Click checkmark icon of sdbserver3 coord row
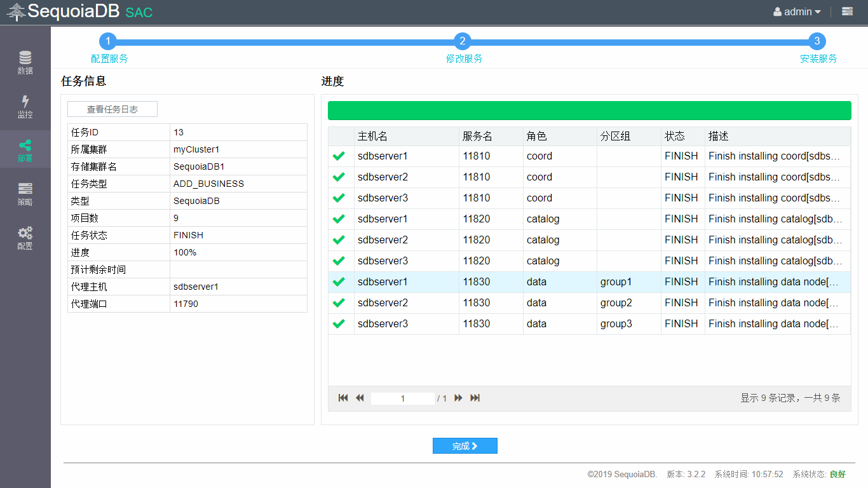Viewport: 868px width, 488px height. 339,198
